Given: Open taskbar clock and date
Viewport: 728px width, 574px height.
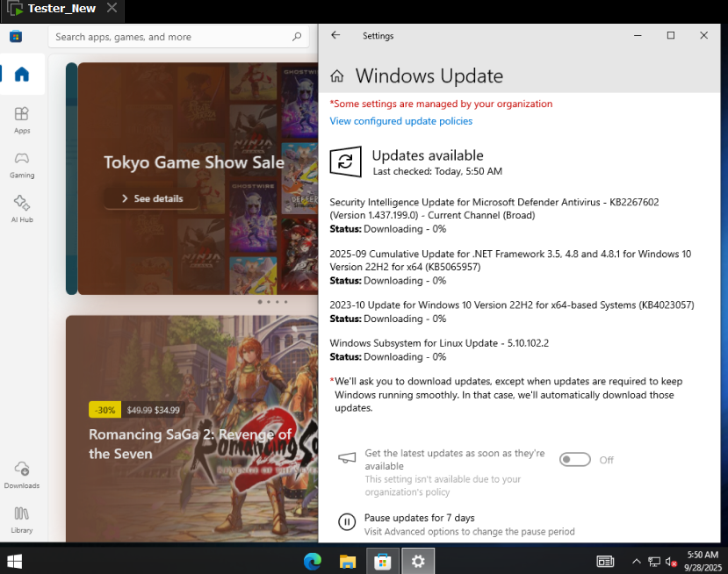Looking at the screenshot, I should click(703, 562).
